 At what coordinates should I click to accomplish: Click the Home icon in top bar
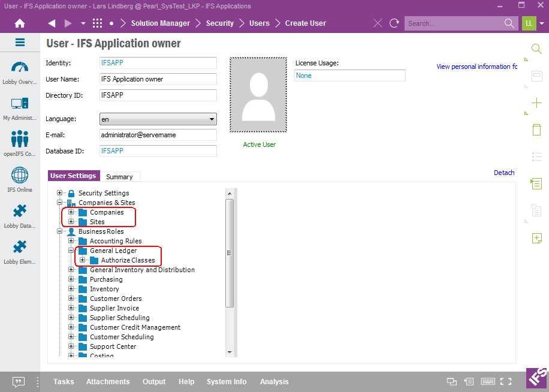[x=20, y=23]
